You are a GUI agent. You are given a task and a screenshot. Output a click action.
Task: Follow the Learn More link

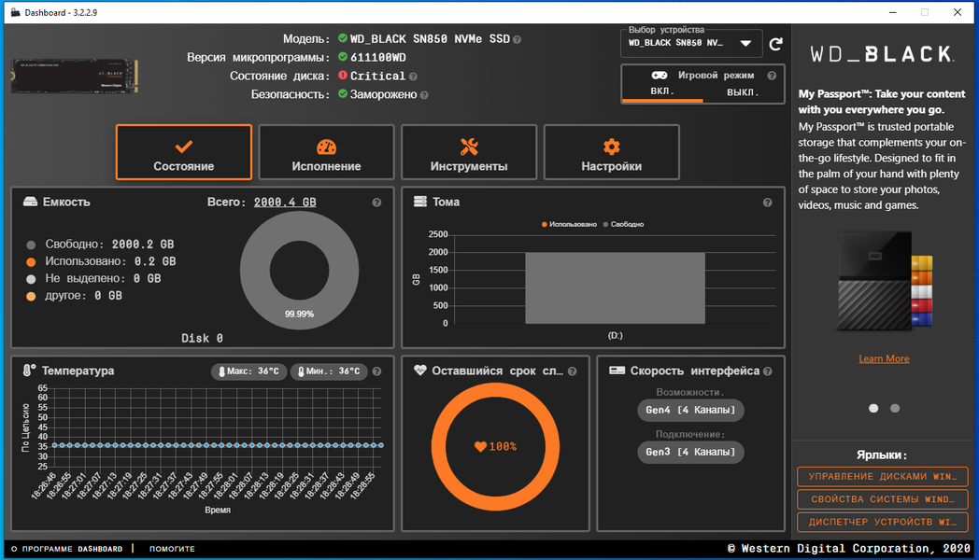click(x=884, y=358)
